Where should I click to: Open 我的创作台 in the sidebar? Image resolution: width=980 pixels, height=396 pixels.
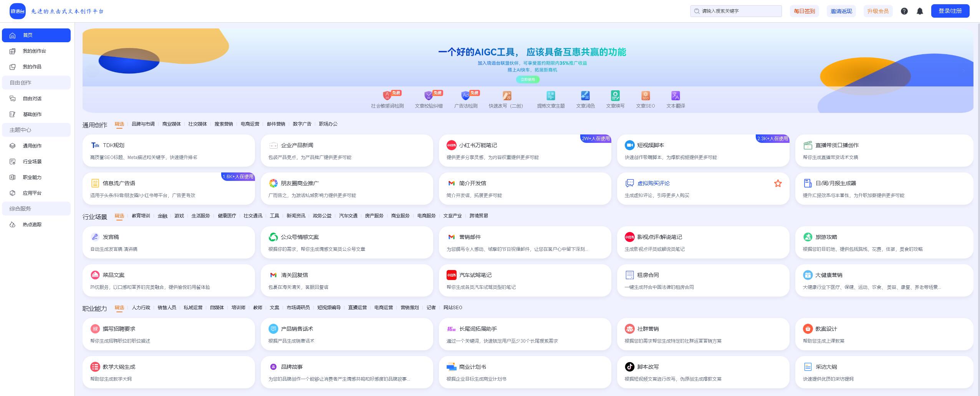(36, 51)
